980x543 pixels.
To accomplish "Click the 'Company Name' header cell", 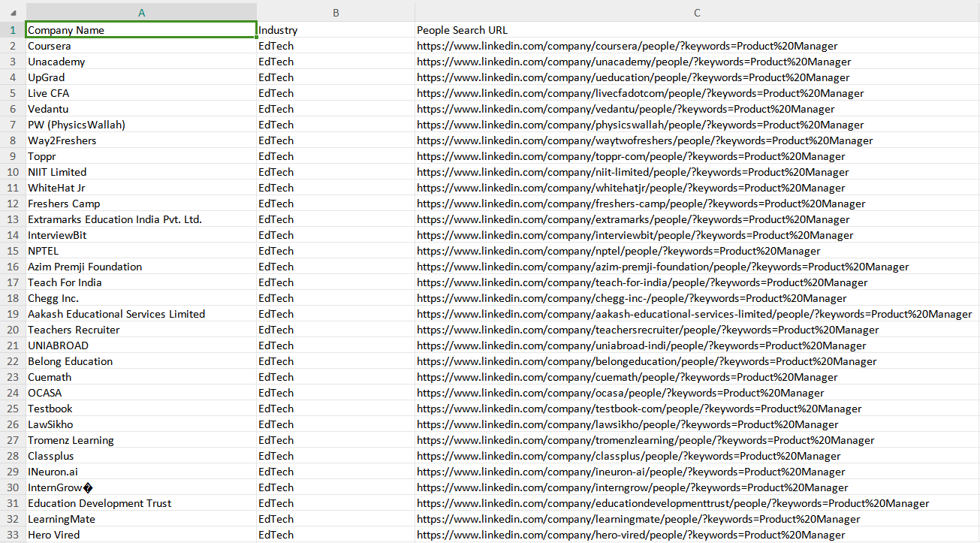I will coord(141,30).
